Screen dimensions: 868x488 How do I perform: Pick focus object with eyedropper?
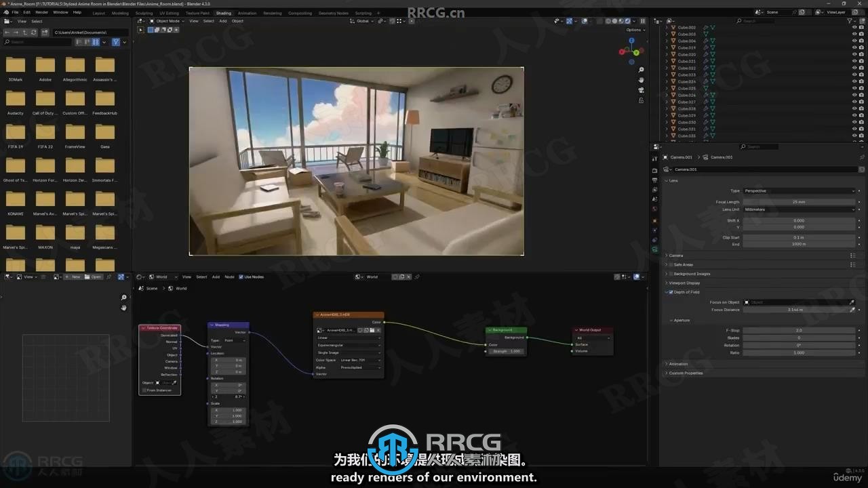click(852, 302)
